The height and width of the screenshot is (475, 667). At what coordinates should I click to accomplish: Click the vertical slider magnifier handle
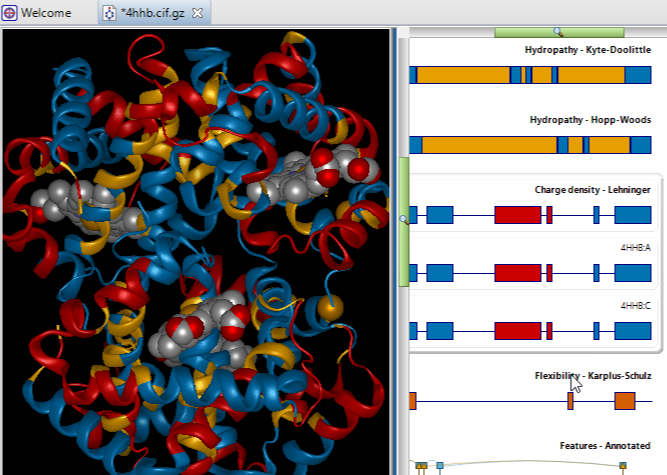tap(404, 219)
